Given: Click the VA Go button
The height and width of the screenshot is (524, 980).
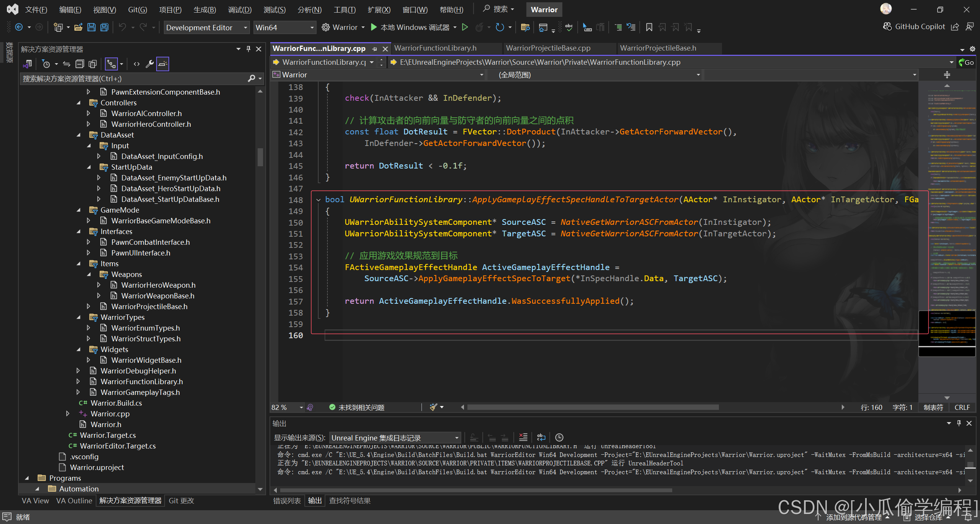Looking at the screenshot, I should (966, 62).
